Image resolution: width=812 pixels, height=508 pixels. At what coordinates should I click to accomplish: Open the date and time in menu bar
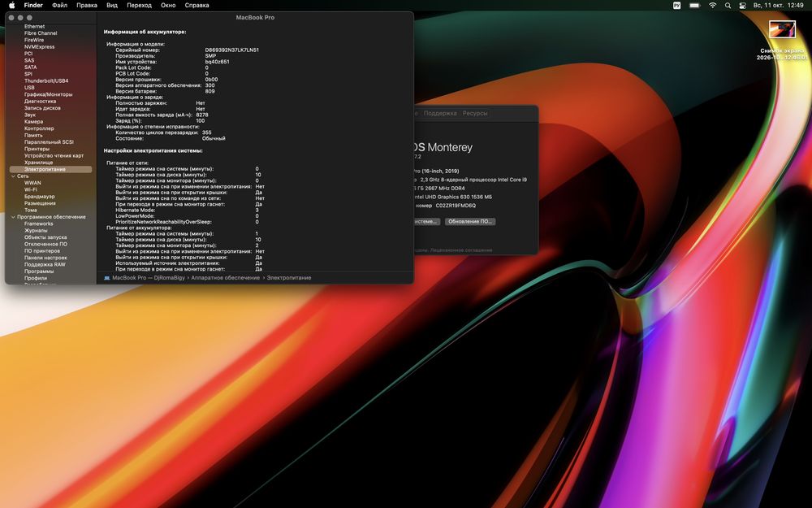[x=779, y=5]
